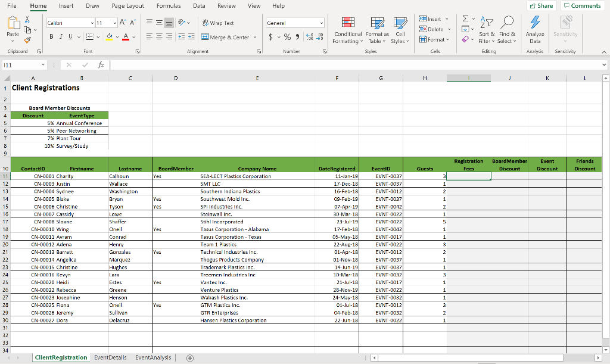This screenshot has height=364, width=610.
Task: Switch to the Formulas ribbon tab
Action: (169, 6)
